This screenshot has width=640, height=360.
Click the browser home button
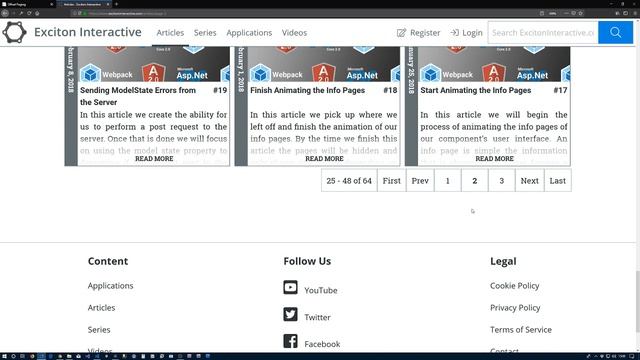(37, 13)
